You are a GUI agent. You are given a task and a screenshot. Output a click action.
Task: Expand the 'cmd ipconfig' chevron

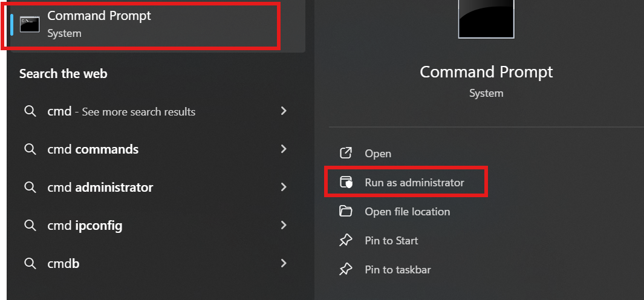click(284, 225)
